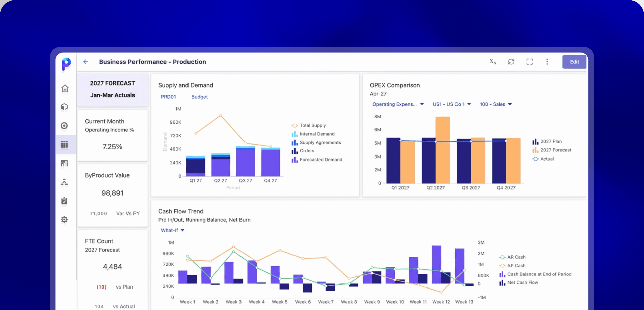644x310 pixels.
Task: Enter fullscreen mode with the expand icon
Action: tap(530, 62)
